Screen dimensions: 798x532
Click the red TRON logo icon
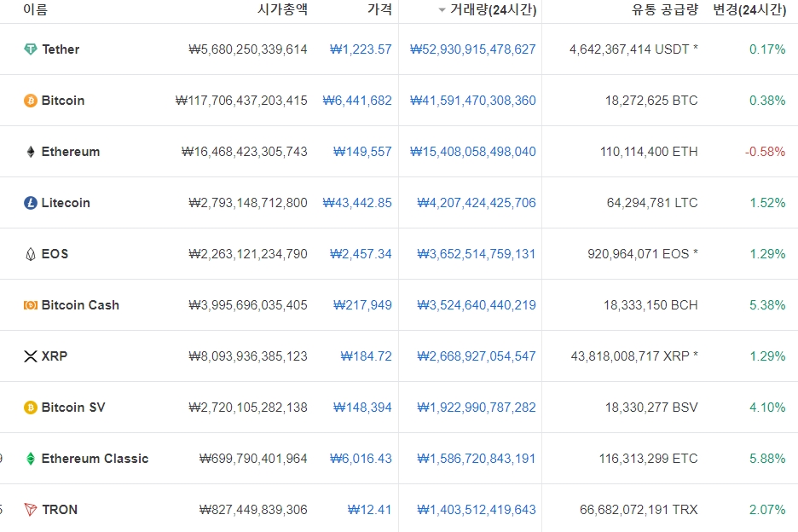[31, 510]
